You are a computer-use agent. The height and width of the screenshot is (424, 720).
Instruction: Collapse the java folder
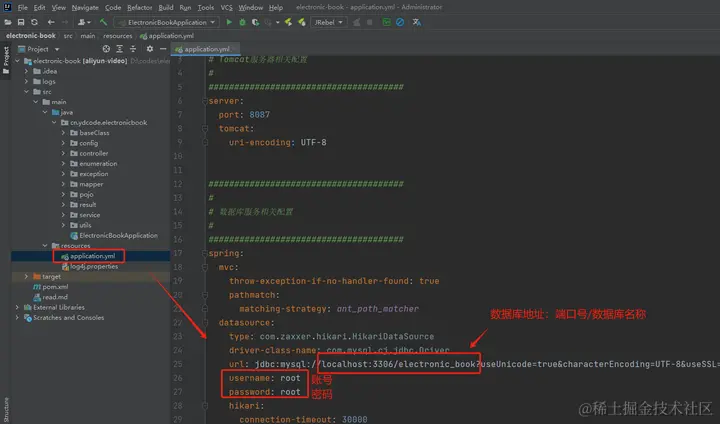click(x=45, y=112)
